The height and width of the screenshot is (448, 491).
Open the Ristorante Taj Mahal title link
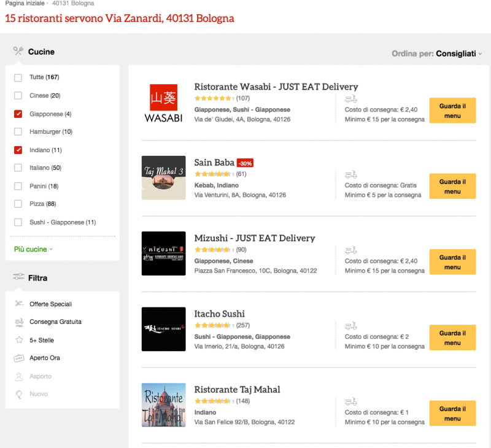tap(237, 390)
